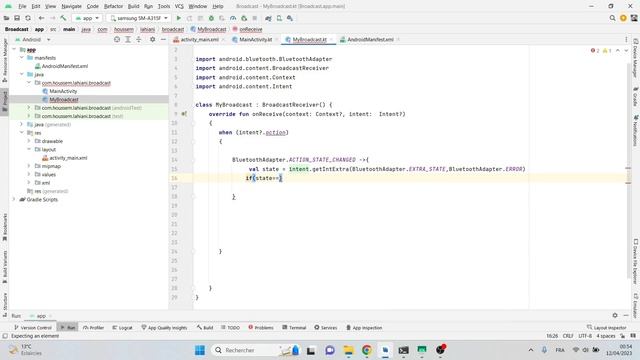Viewport: 640px width, 360px height.
Task: Click Expand All in Project panel
Action: [x=128, y=40]
